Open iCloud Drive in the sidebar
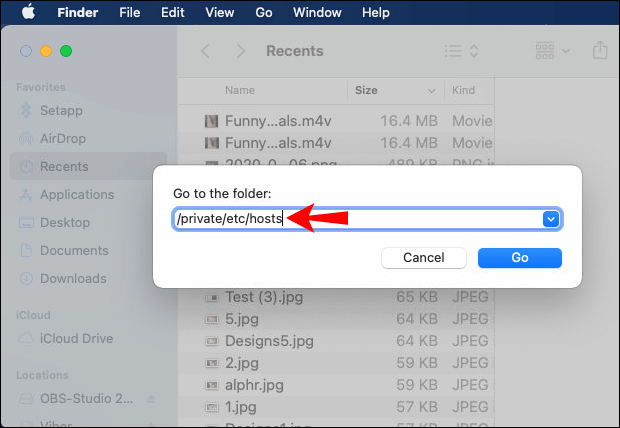This screenshot has width=620, height=428. coord(89,339)
